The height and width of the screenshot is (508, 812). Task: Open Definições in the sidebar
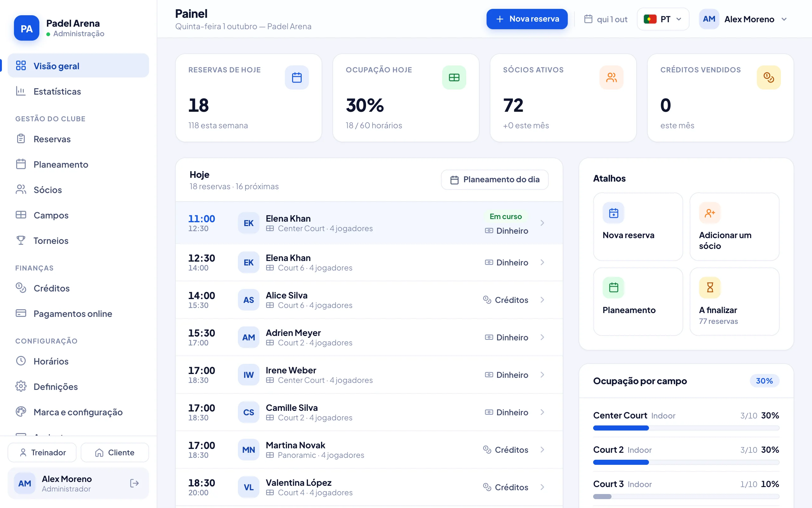pyautogui.click(x=78, y=386)
